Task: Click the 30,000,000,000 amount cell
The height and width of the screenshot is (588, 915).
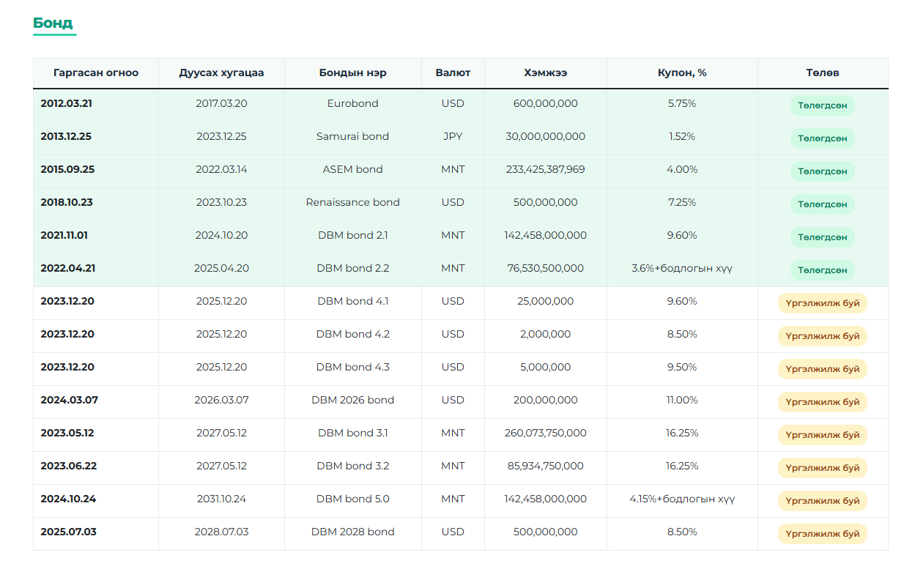Action: pos(545,137)
